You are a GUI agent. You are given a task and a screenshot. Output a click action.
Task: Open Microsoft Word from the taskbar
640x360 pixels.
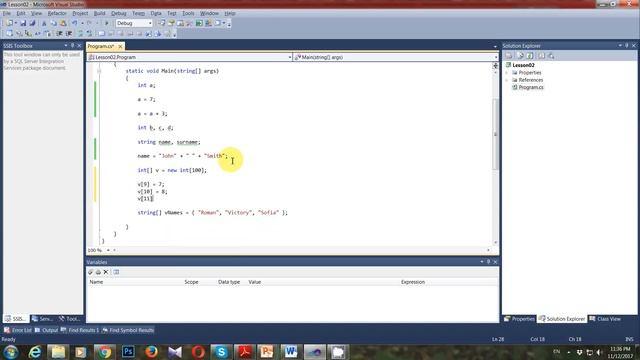291,351
